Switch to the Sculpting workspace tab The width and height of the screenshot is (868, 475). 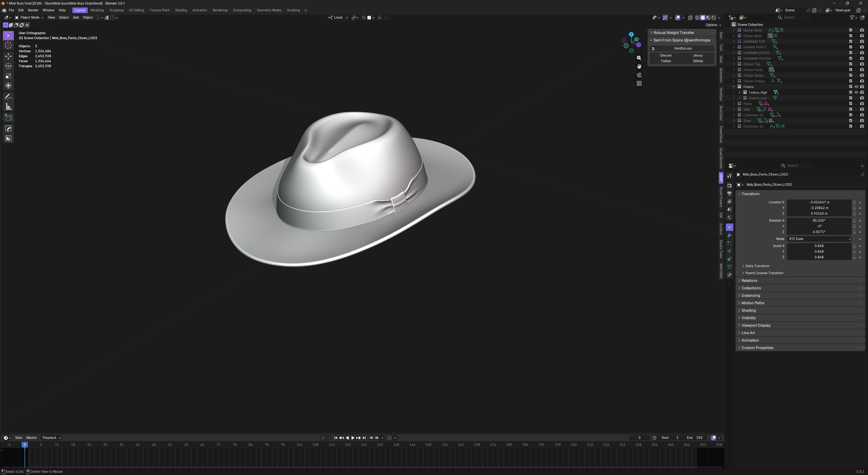pos(116,10)
